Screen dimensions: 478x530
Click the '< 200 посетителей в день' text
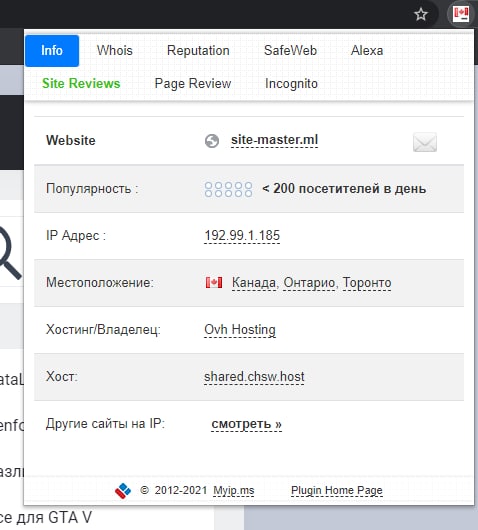click(x=344, y=189)
